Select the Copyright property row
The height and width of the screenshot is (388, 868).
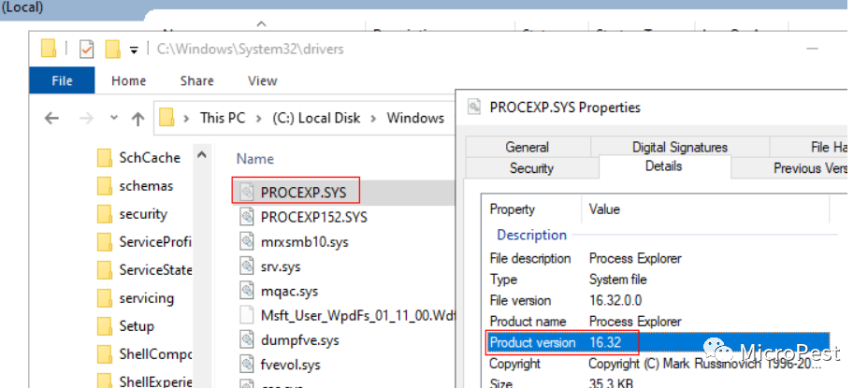coord(658,364)
